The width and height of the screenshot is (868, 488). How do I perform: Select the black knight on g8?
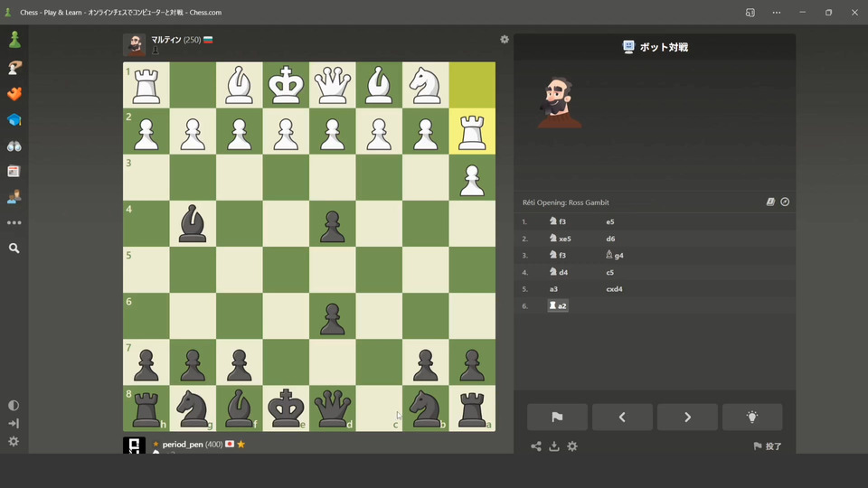(x=193, y=408)
